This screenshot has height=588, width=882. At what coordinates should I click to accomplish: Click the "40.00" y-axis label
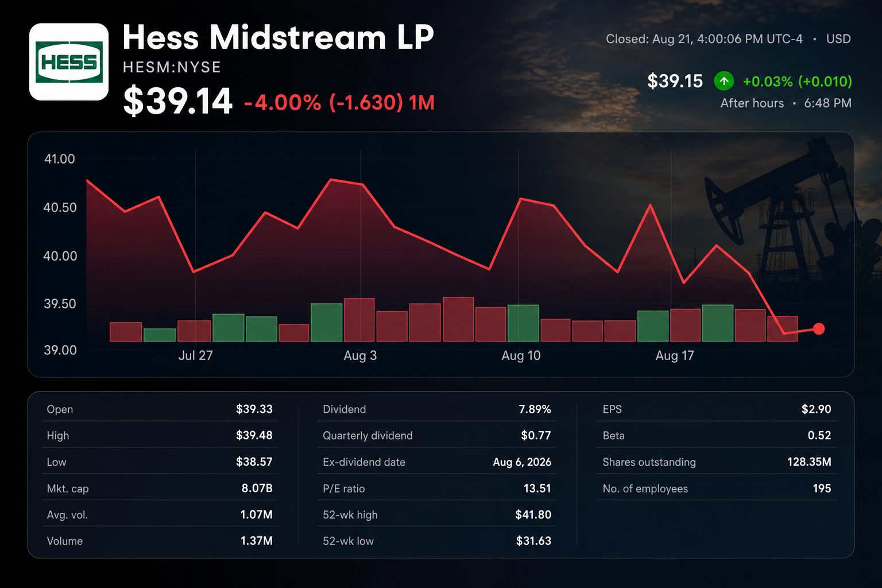point(60,256)
